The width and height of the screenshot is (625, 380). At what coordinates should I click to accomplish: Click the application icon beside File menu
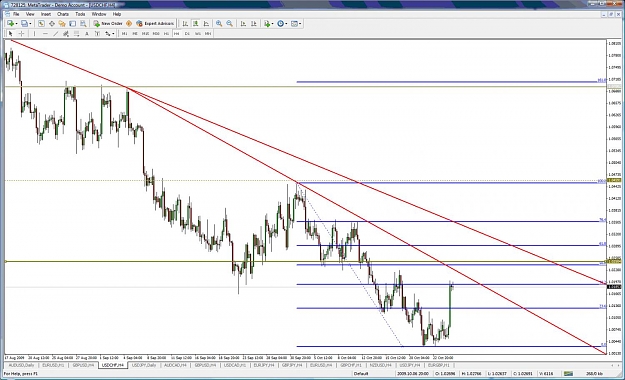pos(7,14)
